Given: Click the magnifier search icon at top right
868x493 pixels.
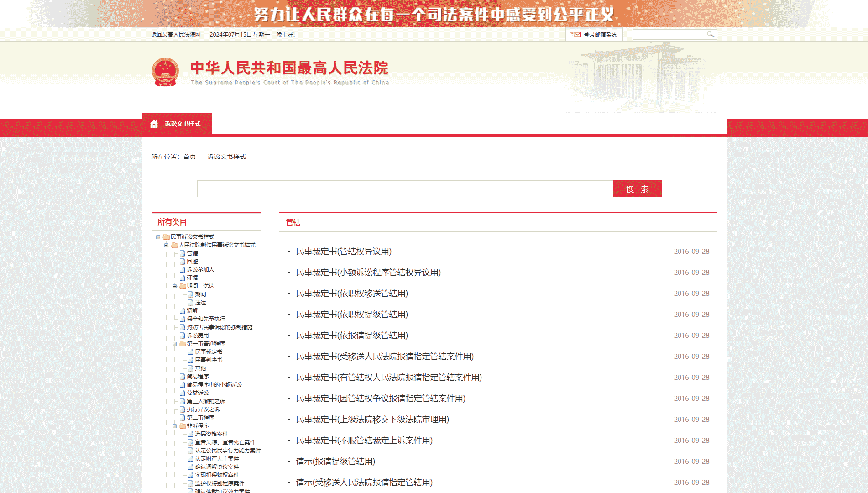Looking at the screenshot, I should 710,34.
